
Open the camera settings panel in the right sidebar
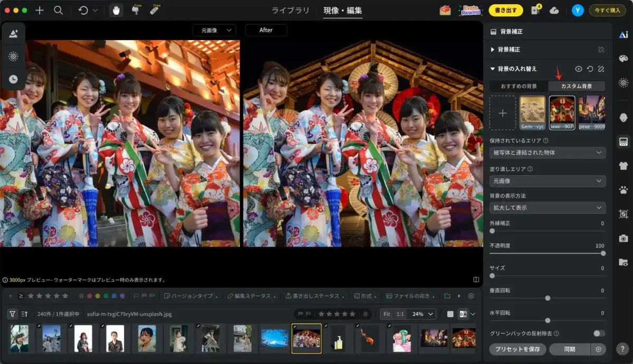pos(623,238)
